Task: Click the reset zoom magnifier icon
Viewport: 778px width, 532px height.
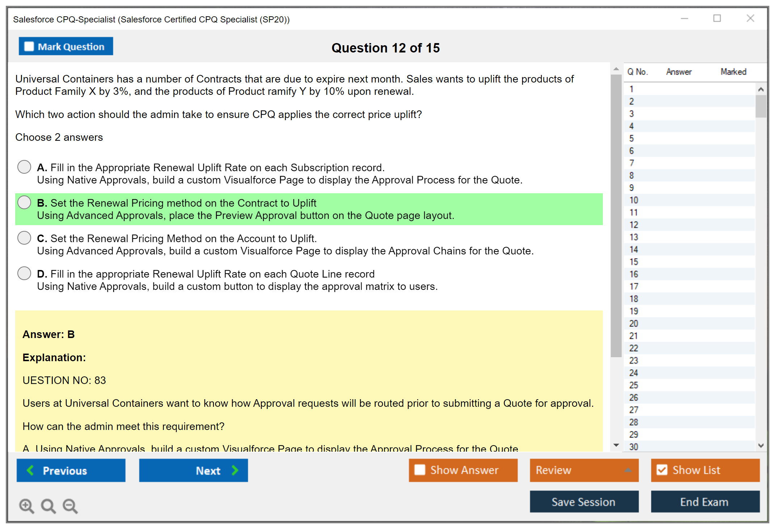Action: coord(48,506)
